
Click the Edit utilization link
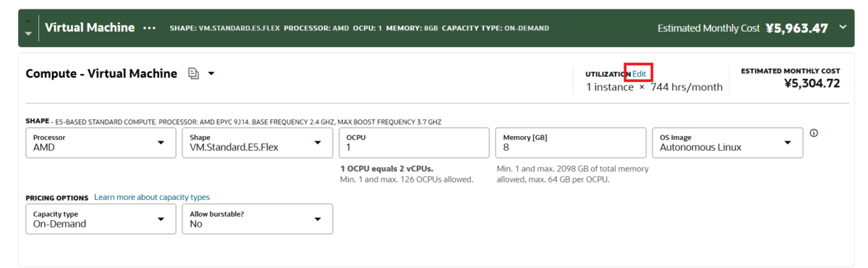click(x=639, y=74)
